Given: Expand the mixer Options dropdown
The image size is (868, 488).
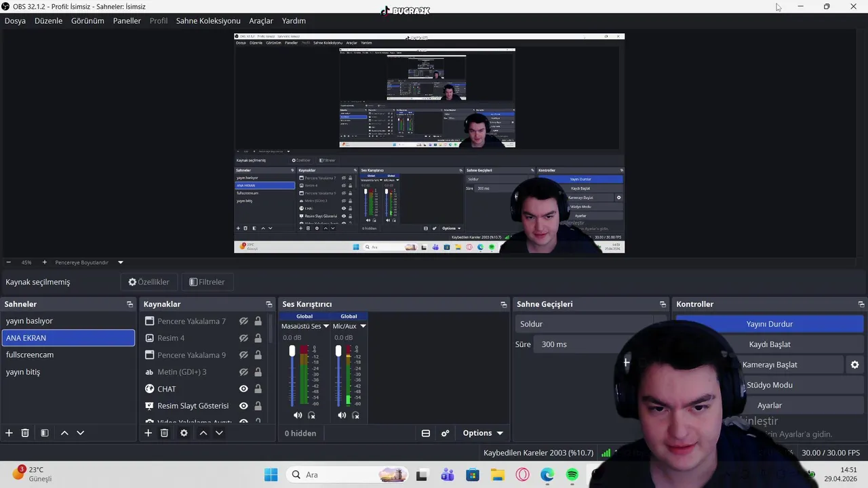Looking at the screenshot, I should 483,433.
